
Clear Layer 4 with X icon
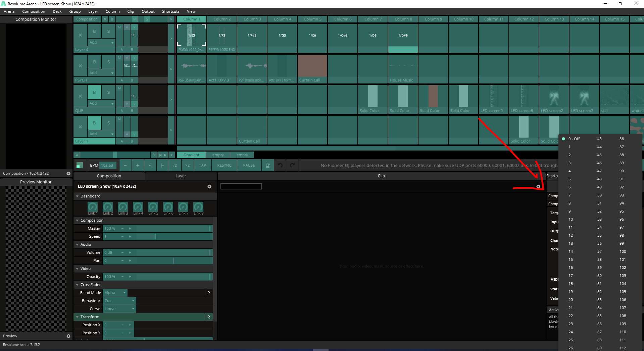(x=80, y=35)
